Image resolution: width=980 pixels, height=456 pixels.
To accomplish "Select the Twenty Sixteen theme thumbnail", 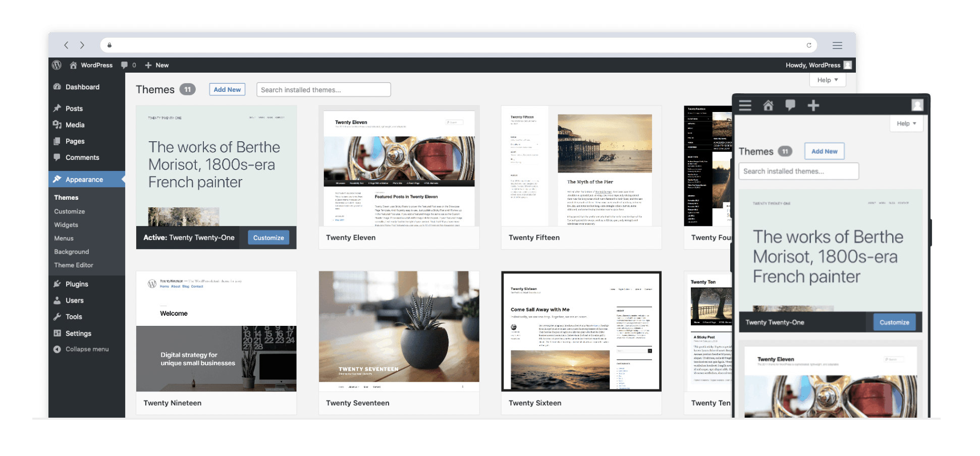I will 581,331.
